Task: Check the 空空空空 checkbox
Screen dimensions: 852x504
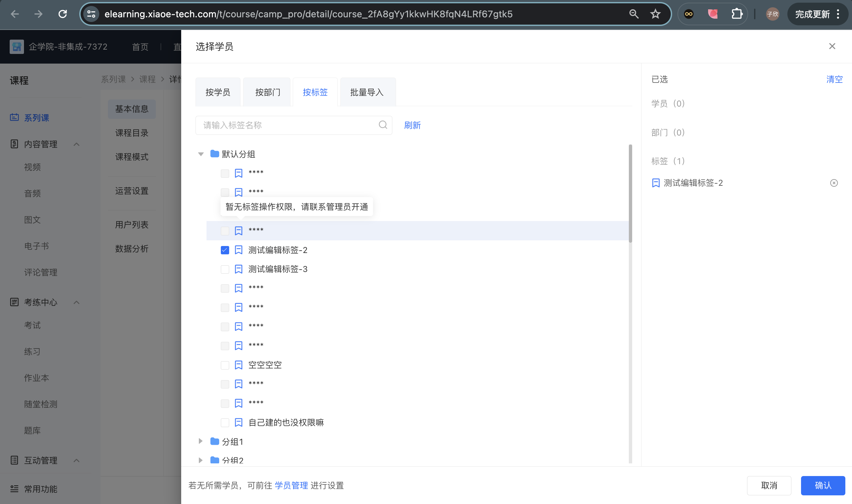Action: click(x=224, y=365)
